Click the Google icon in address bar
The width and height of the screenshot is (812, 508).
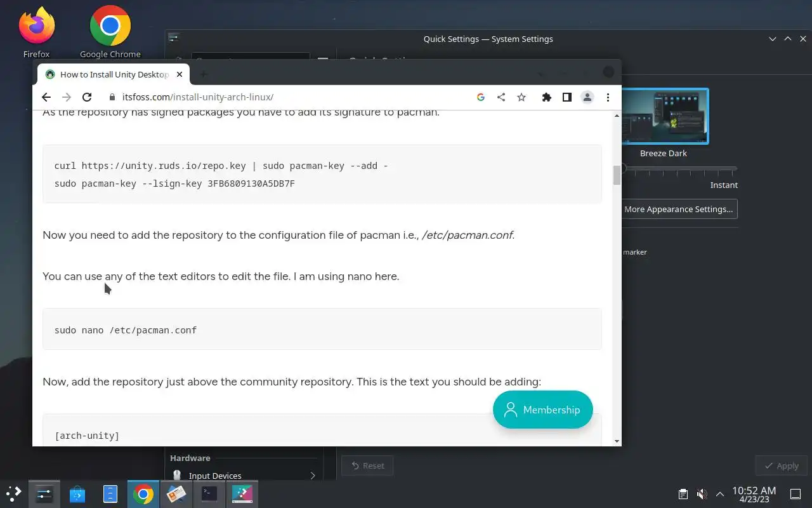point(481,97)
